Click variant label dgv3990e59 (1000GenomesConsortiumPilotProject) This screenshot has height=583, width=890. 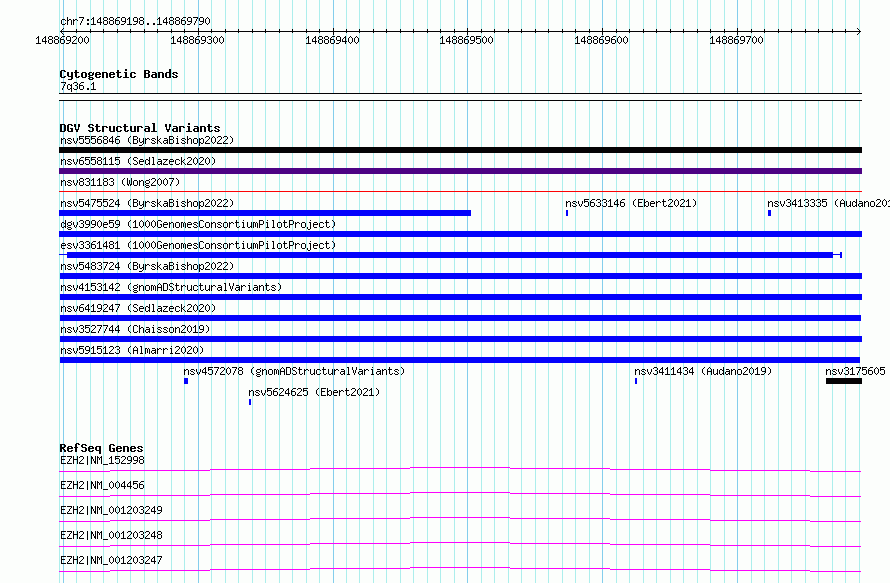198,224
